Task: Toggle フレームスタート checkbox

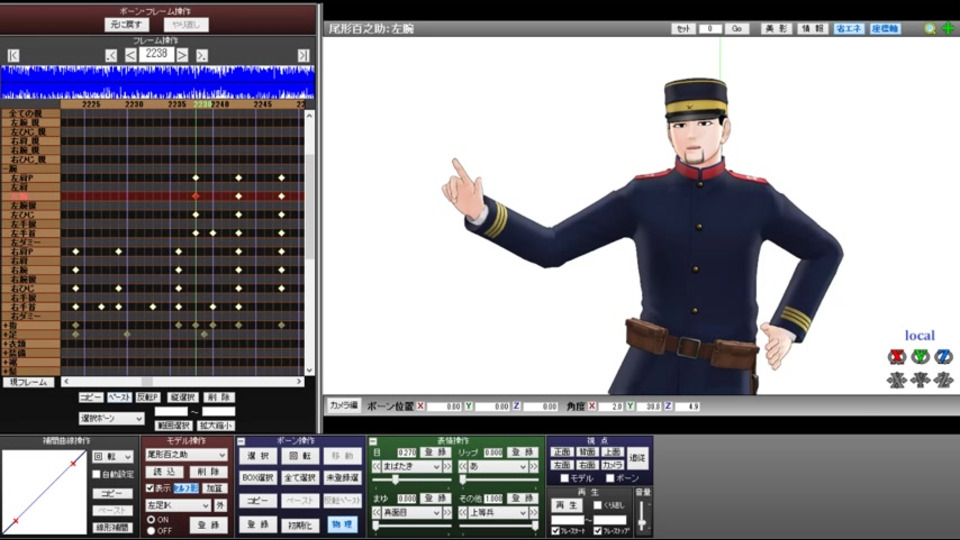Action: (x=555, y=531)
